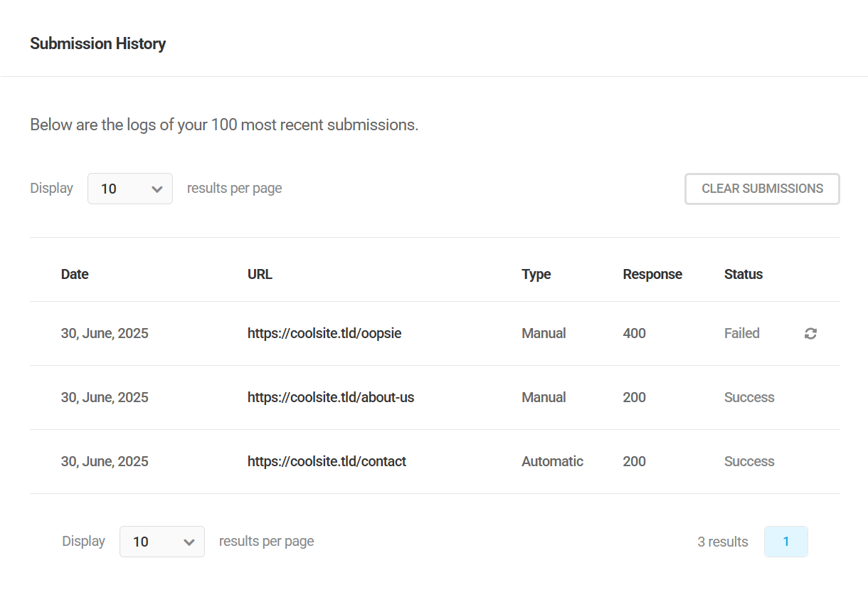Click the Success status for about-us
Screen dimensions: 868x595
tap(748, 397)
